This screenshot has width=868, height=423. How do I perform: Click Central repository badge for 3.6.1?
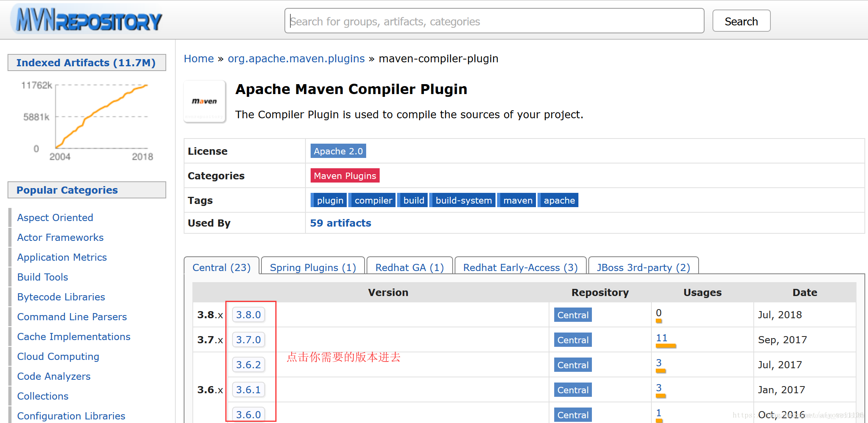[x=573, y=390]
